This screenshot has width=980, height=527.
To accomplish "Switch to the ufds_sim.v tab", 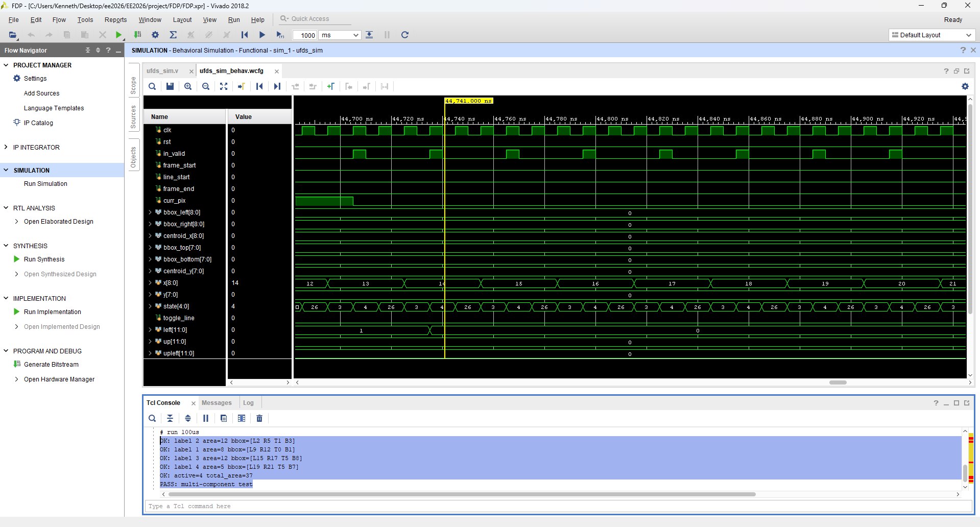I will [162, 71].
